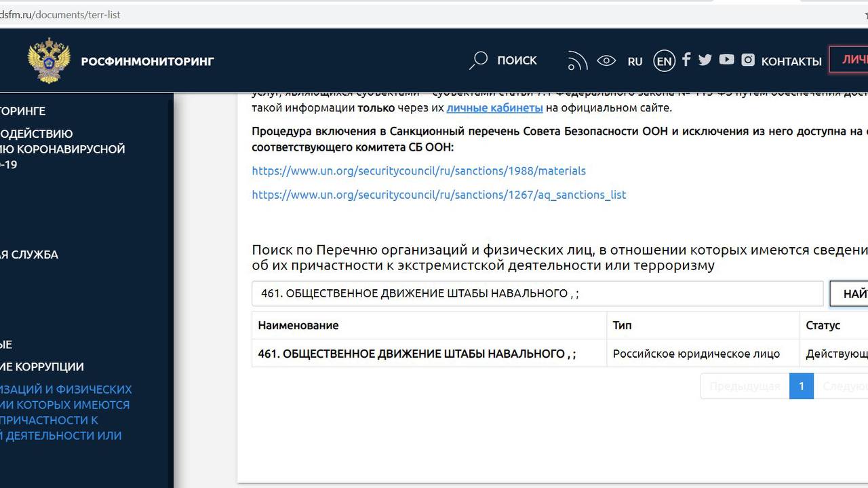Click the Rosfinmonitoring eagle emblem logo

[48, 61]
